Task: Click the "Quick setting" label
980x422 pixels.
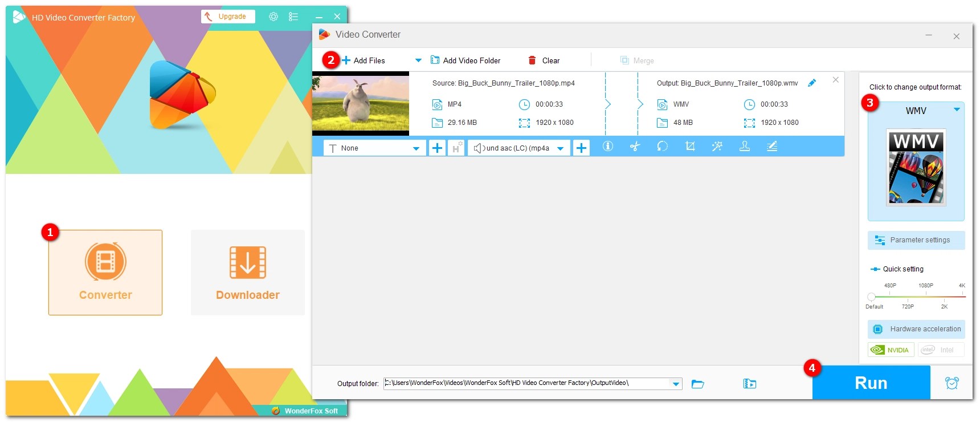Action: coord(903,269)
